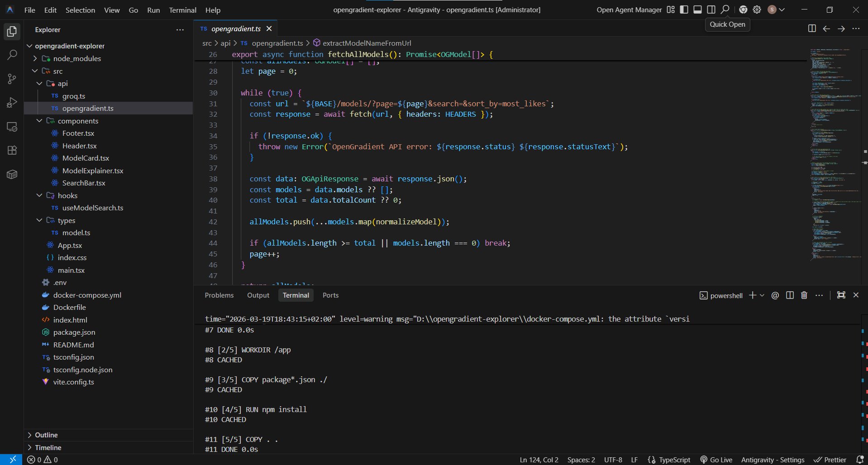
Task: Switch to the Problems tab
Action: 219,295
